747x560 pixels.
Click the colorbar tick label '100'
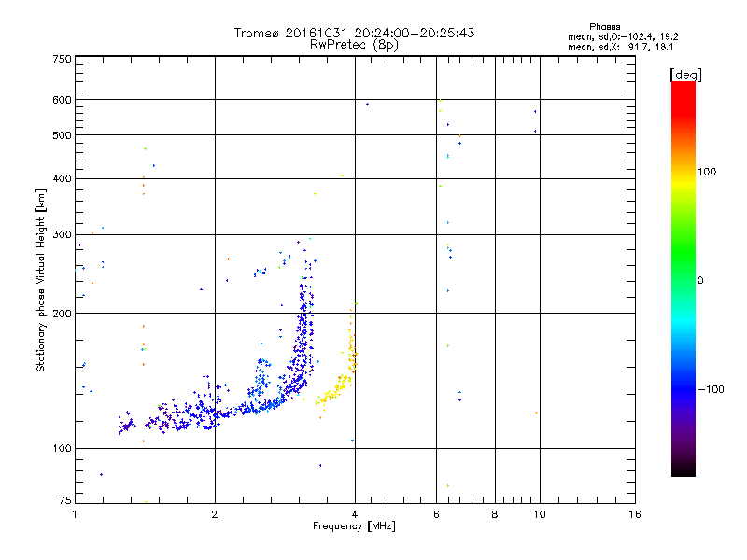(707, 172)
